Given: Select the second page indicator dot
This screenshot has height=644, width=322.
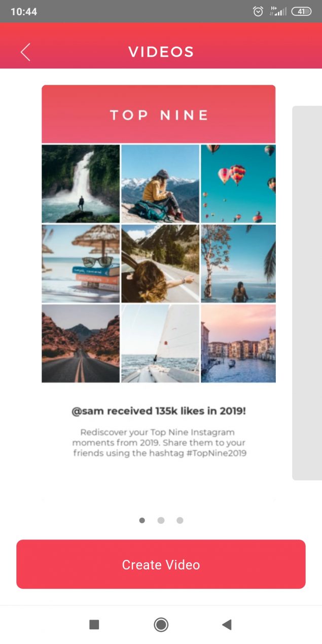Looking at the screenshot, I should tap(161, 520).
